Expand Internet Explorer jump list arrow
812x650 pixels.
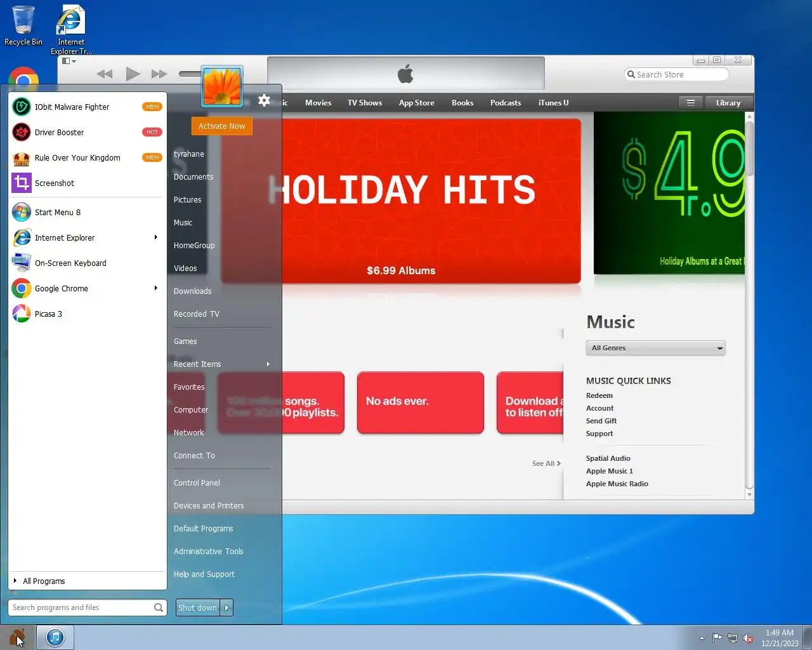pyautogui.click(x=156, y=237)
